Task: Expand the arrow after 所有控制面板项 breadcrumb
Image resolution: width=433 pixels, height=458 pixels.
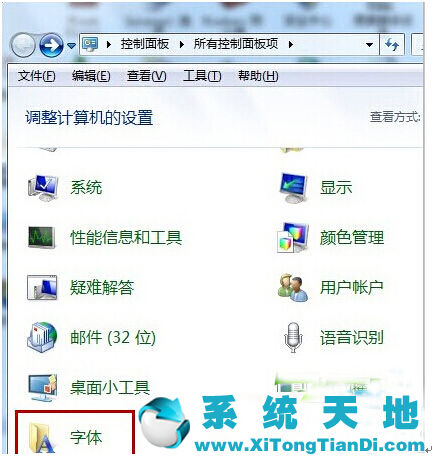Action: 290,44
